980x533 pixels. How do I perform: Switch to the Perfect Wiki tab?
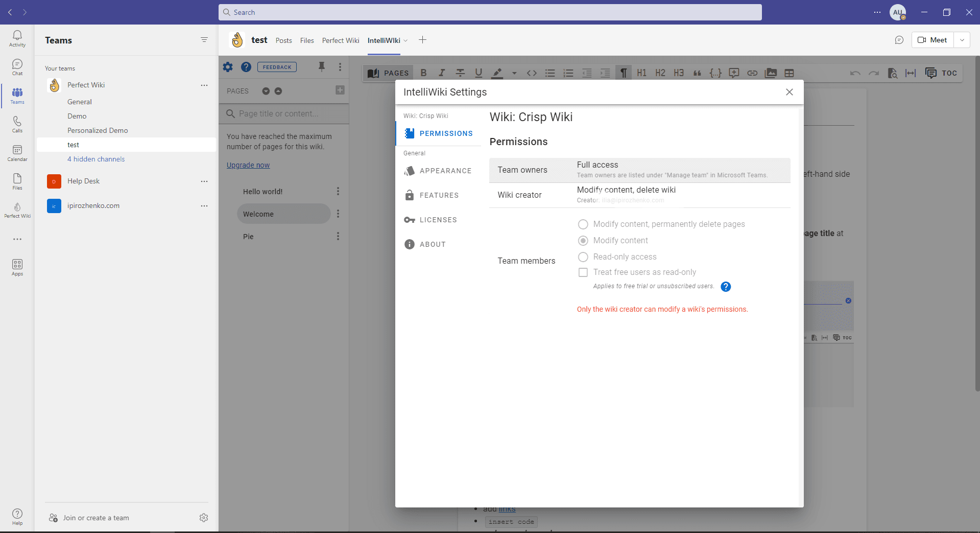[x=341, y=40]
